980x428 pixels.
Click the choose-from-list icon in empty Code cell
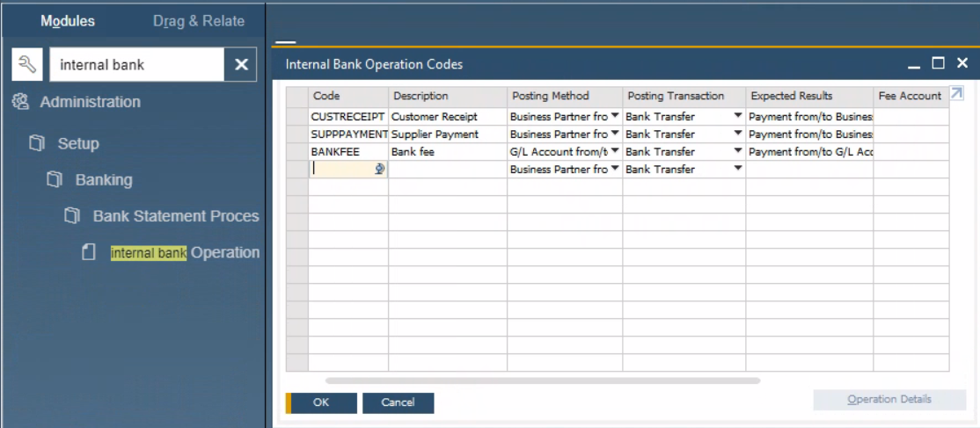tap(379, 170)
